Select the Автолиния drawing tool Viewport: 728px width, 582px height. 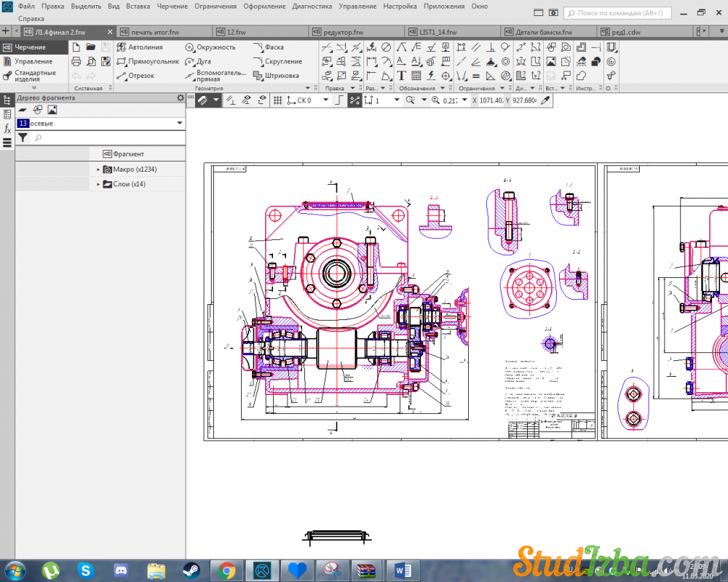pos(145,47)
